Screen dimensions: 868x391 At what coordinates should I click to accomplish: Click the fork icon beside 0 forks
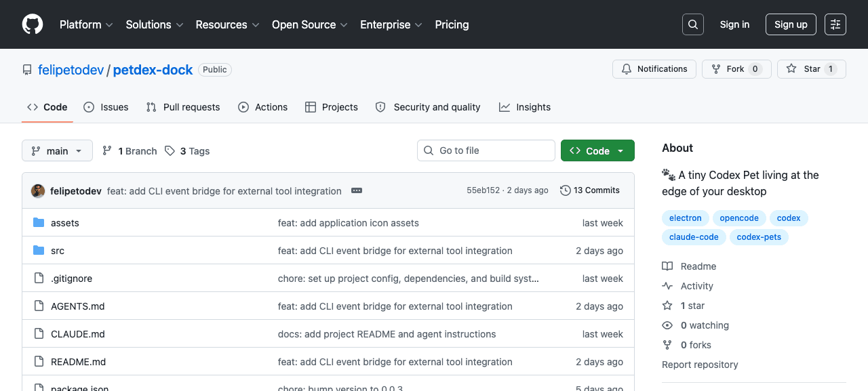point(667,345)
